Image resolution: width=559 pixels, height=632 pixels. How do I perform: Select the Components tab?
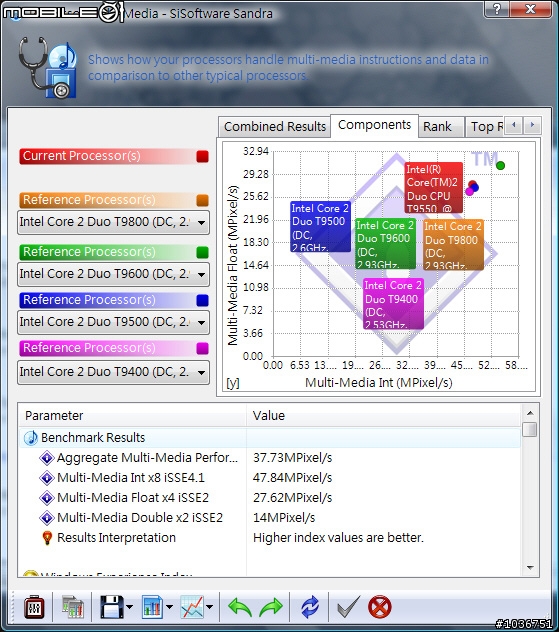[x=374, y=125]
